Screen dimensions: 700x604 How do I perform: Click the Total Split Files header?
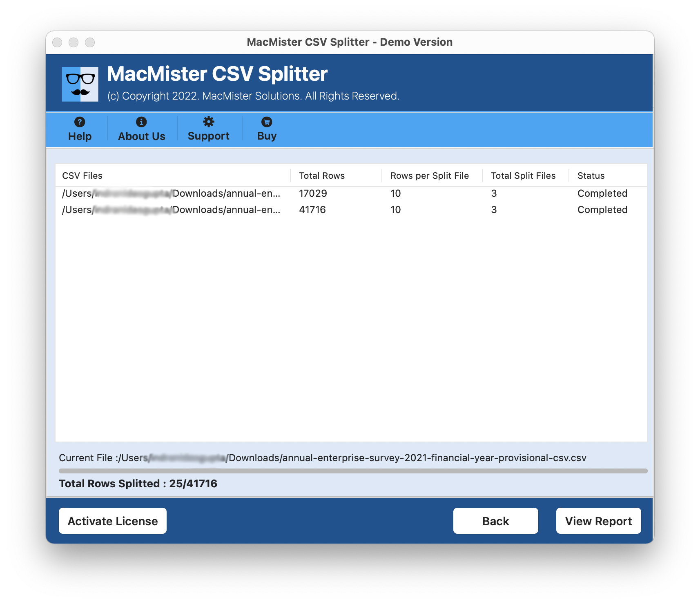(523, 175)
